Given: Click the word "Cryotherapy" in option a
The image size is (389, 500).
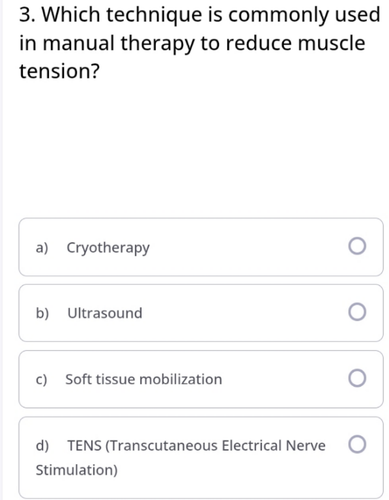Looking at the screenshot, I should (x=108, y=248).
